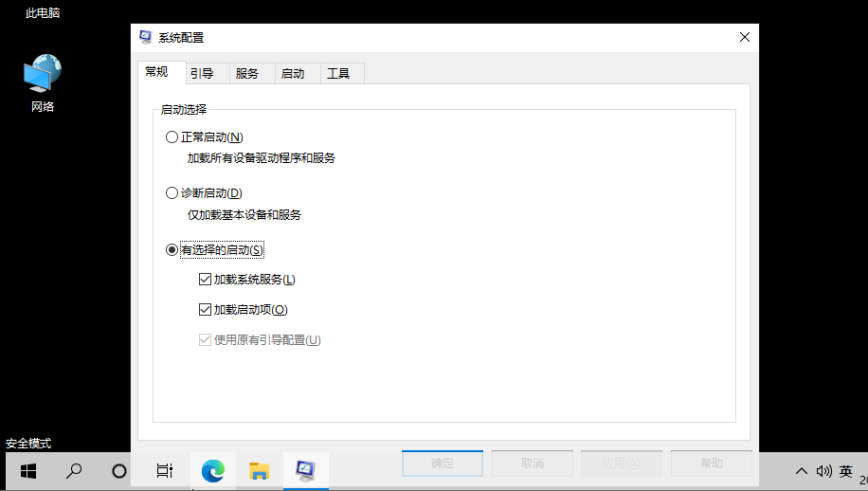This screenshot has height=491, width=868.
Task: Select the 此电脑 desktop label
Action: [43, 12]
